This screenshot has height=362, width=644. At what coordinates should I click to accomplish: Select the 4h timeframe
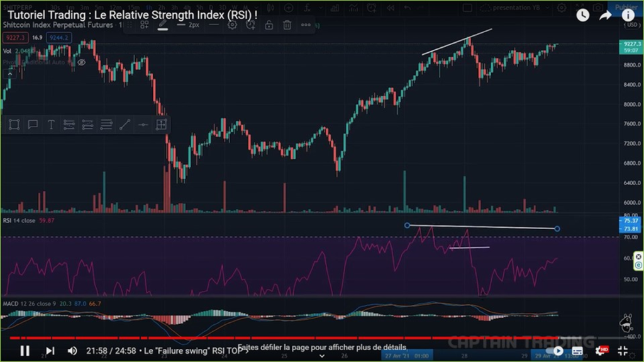187,8
